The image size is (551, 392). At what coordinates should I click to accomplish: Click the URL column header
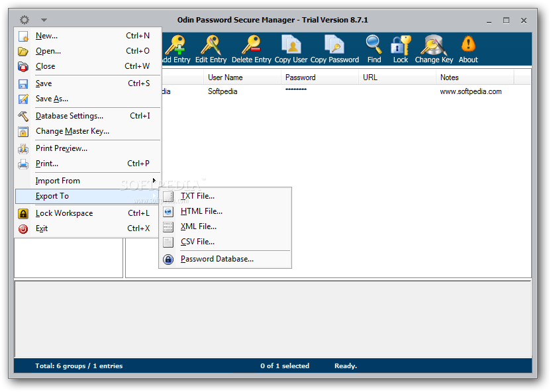pos(397,77)
